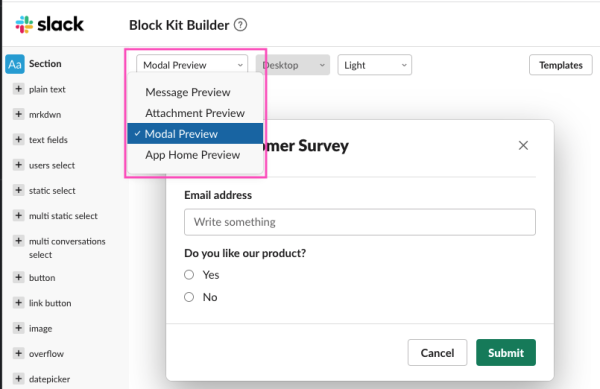
Task: Click the link button label
Action: (x=50, y=303)
